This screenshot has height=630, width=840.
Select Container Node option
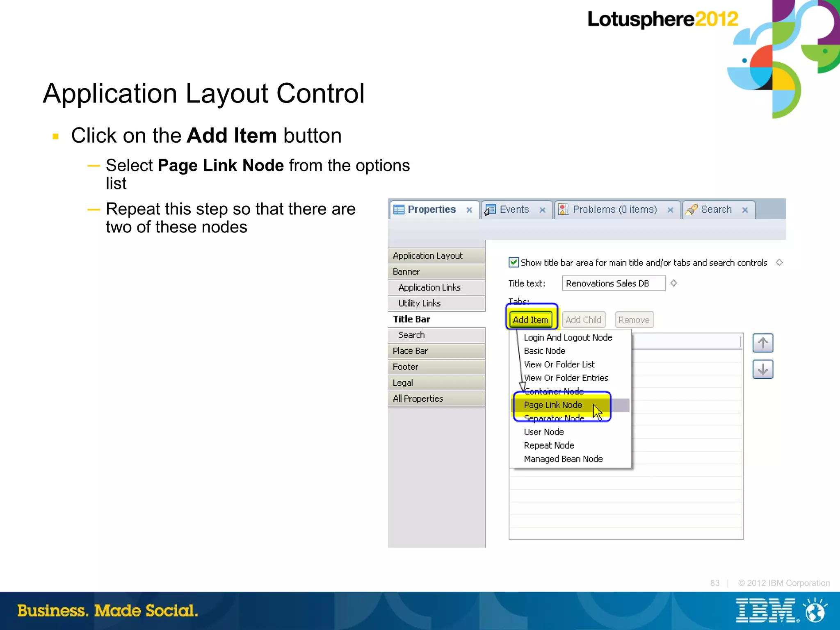pos(570,391)
